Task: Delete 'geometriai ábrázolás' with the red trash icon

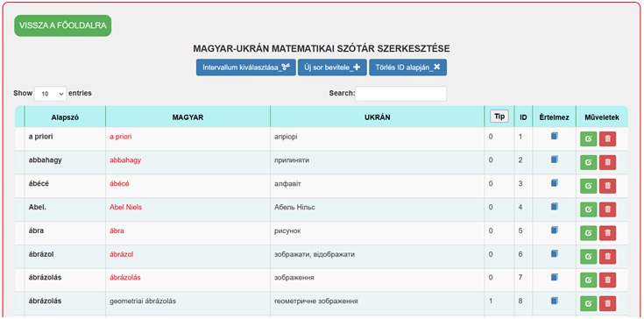Action: 607,303
